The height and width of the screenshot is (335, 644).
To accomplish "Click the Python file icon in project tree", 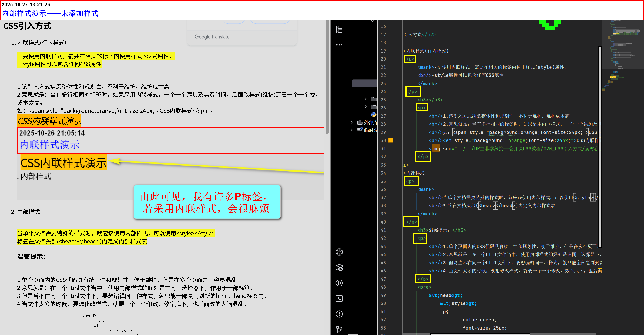I will click(373, 115).
